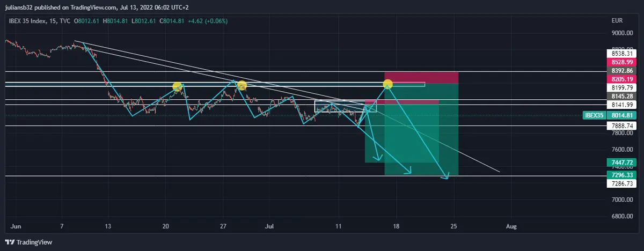
Task: Select the yellow circle marker near Jun 20
Action: (177, 86)
